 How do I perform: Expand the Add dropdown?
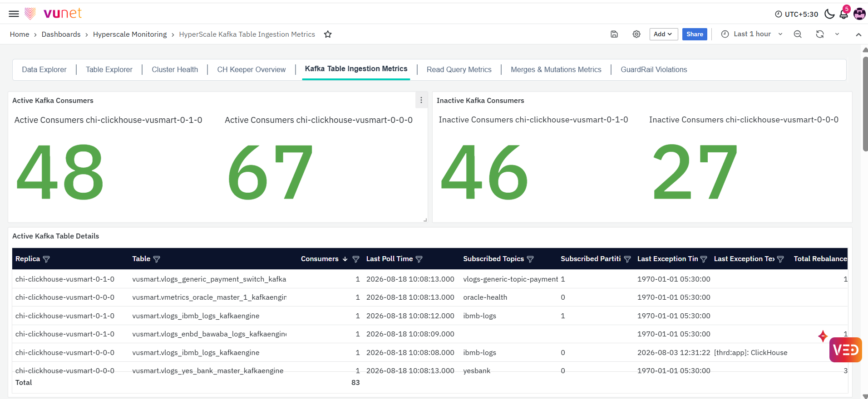664,34
